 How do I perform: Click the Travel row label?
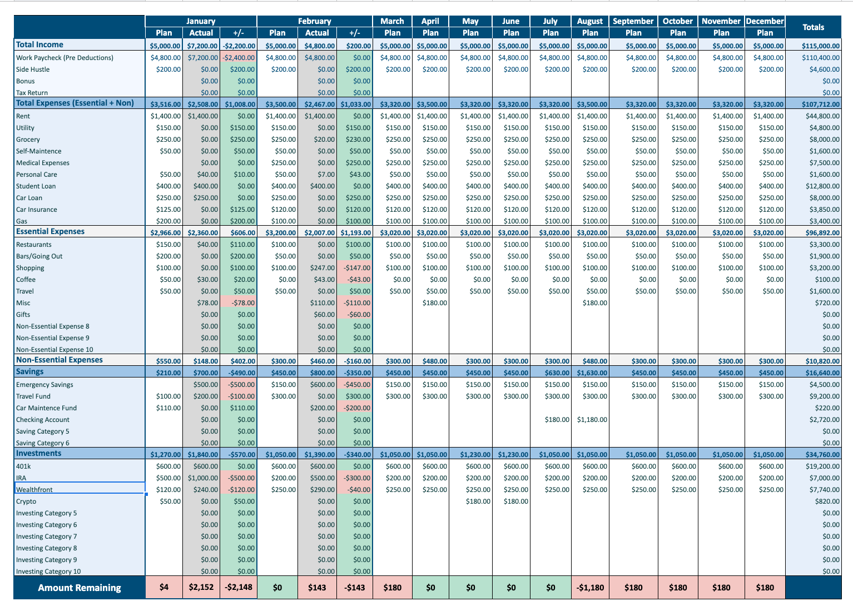coord(25,291)
